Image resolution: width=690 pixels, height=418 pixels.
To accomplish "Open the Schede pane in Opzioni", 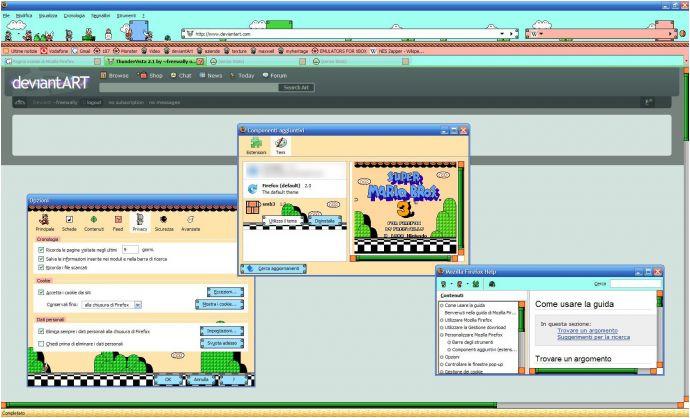I will pos(69,223).
